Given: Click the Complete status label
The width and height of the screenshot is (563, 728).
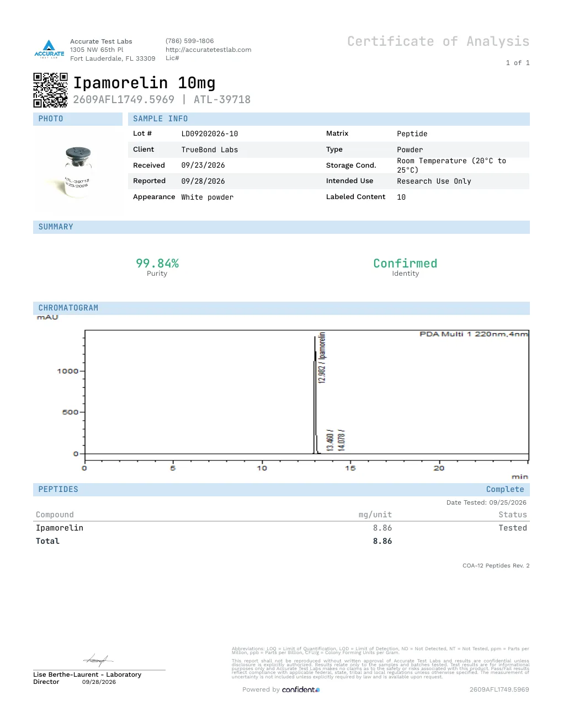Looking at the screenshot, I should coord(505,490).
